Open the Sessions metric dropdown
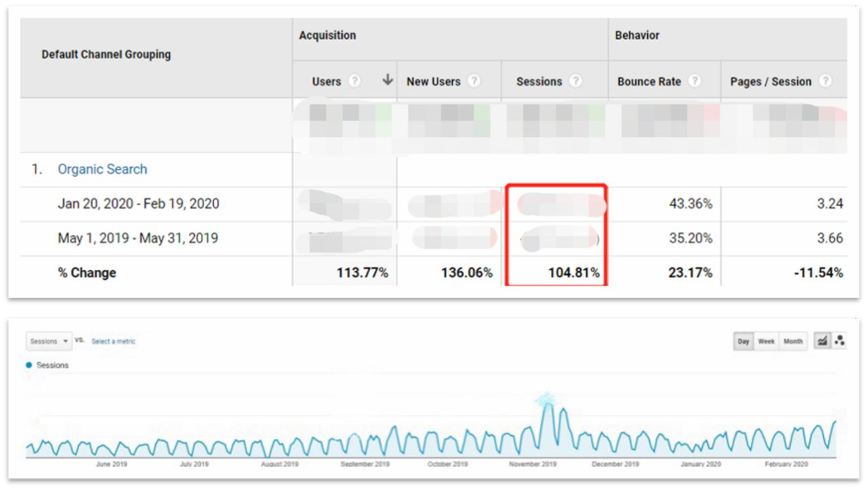Image resolution: width=868 pixels, height=490 pixels. tap(49, 341)
